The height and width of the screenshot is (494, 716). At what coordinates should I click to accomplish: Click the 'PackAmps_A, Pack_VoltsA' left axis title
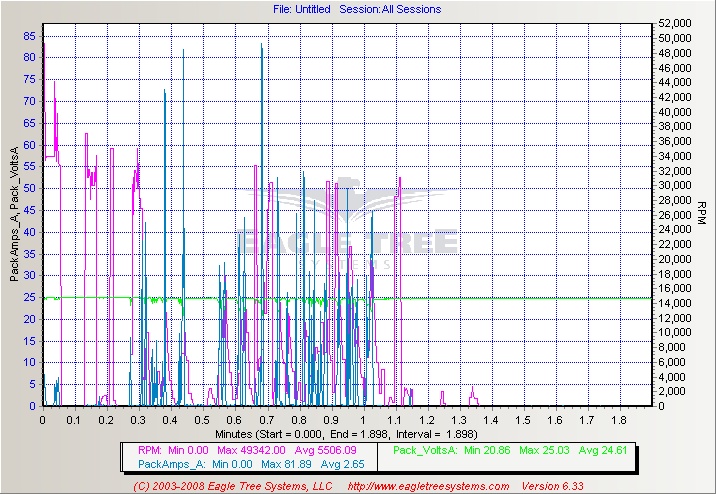tap(15, 214)
